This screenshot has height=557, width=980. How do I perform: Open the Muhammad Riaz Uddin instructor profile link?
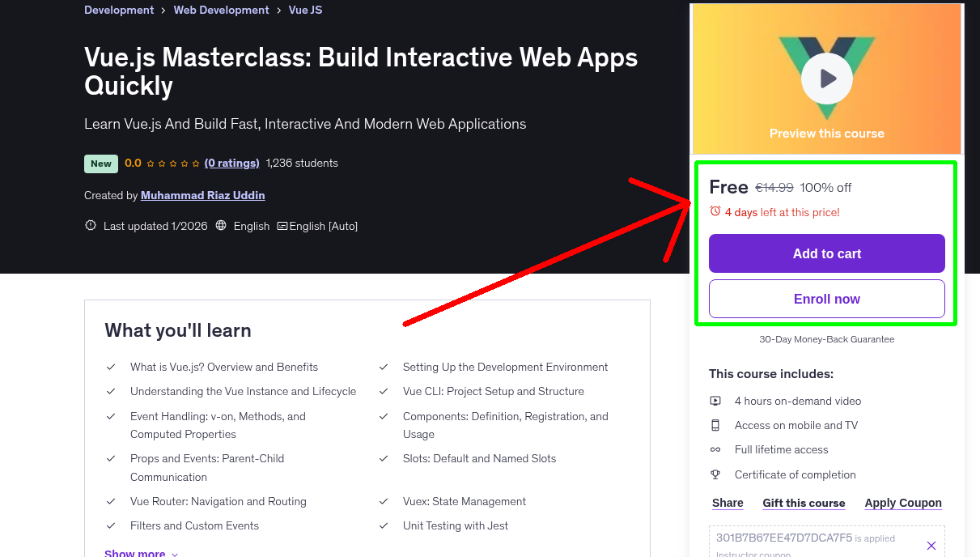202,195
